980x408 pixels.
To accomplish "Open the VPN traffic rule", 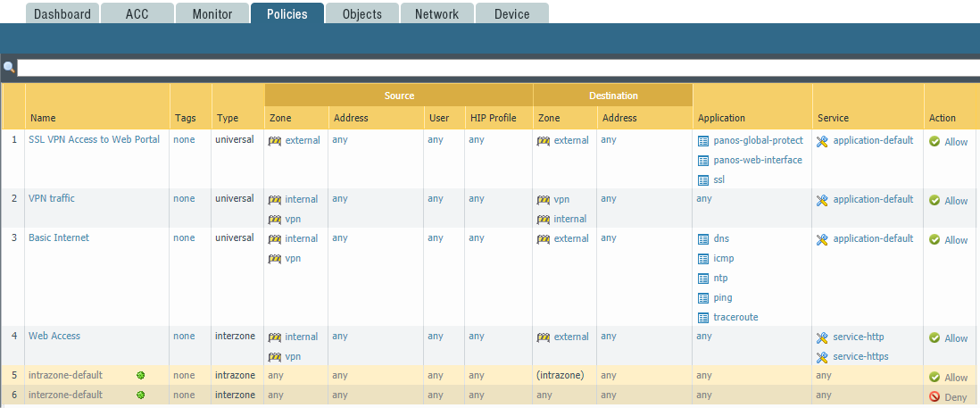I will (x=51, y=198).
